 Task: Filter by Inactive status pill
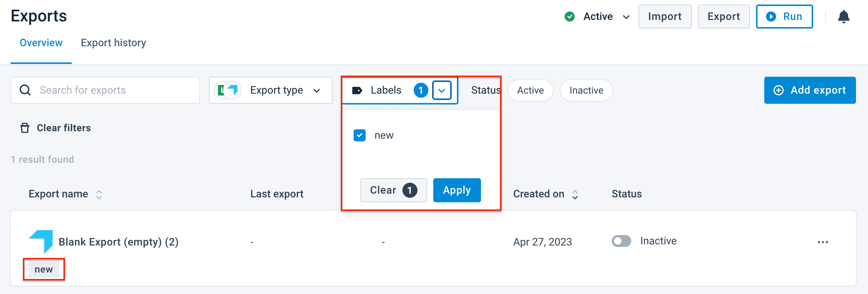[x=586, y=90]
